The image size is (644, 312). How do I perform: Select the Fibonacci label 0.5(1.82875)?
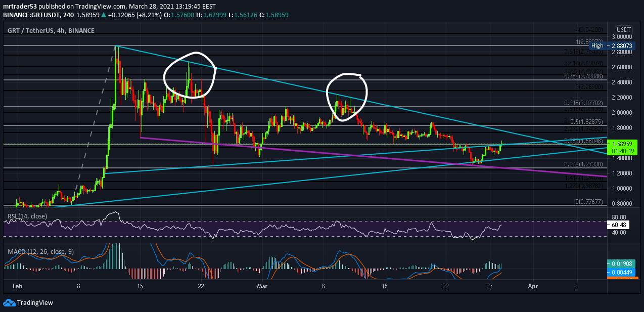[x=586, y=122]
